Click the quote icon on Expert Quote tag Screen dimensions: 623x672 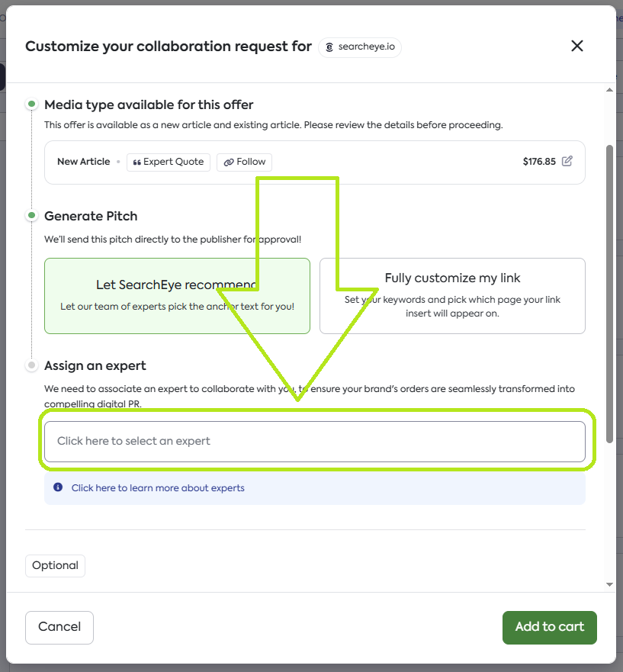[x=137, y=162]
